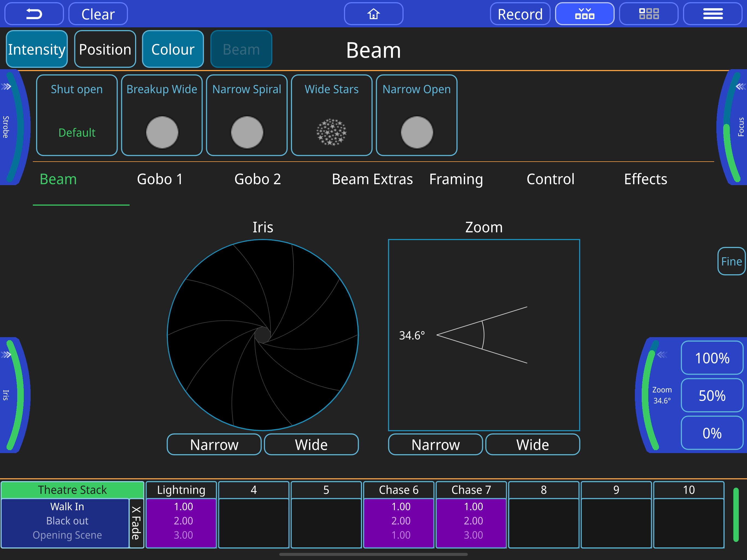Open the Beam Extras tab
Image resolution: width=747 pixels, height=560 pixels.
coord(372,179)
